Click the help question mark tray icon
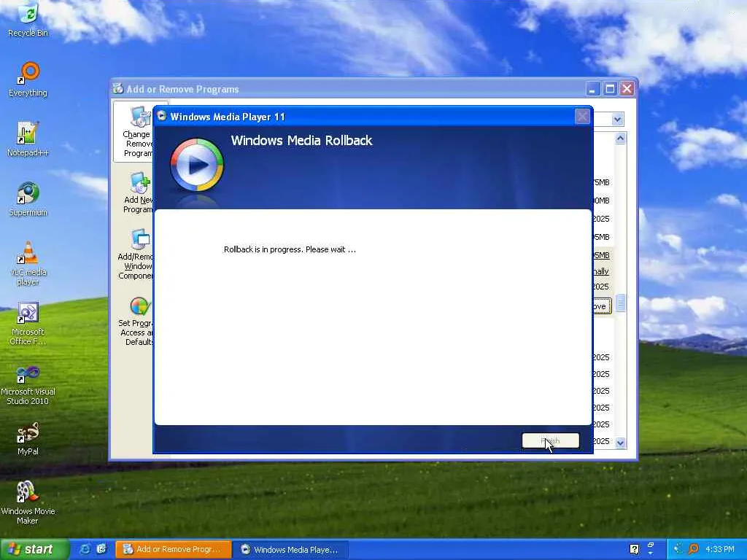Viewport: 747px width, 560px height. click(x=634, y=549)
